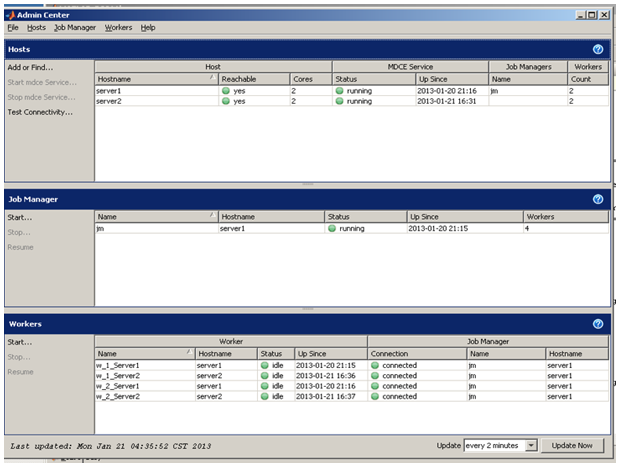Sort Hosts table by Cores column
Viewport: 622px width, 469px height.
[x=311, y=79]
